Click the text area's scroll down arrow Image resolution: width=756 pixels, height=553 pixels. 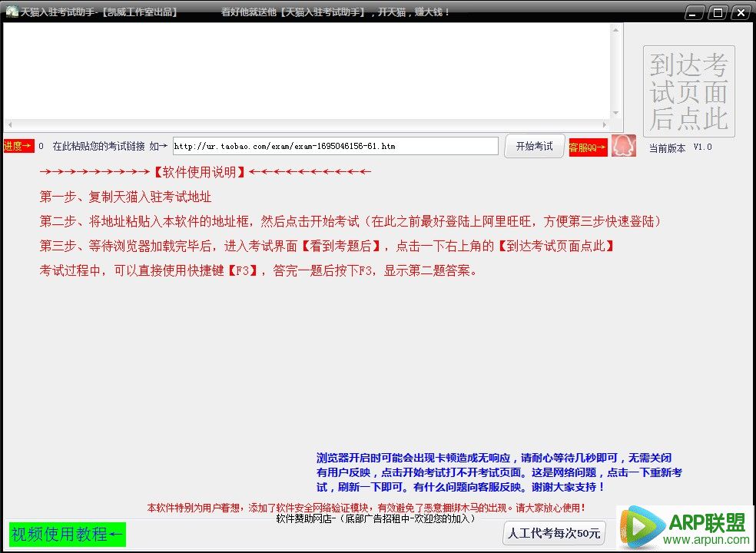click(615, 113)
